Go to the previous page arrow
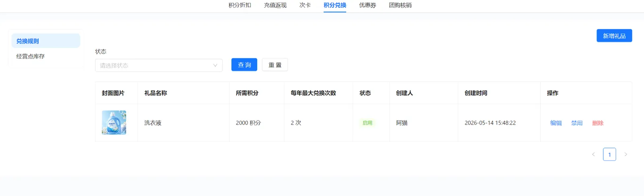 [x=593, y=154]
